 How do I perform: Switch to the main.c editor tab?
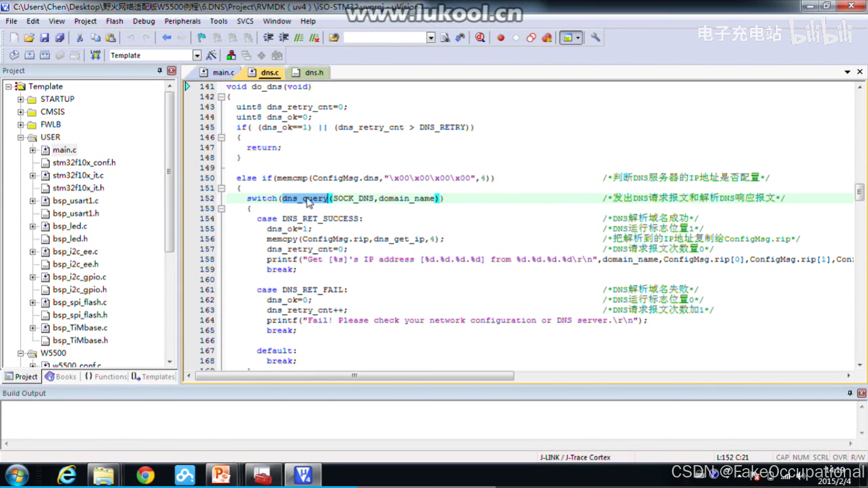pos(217,72)
